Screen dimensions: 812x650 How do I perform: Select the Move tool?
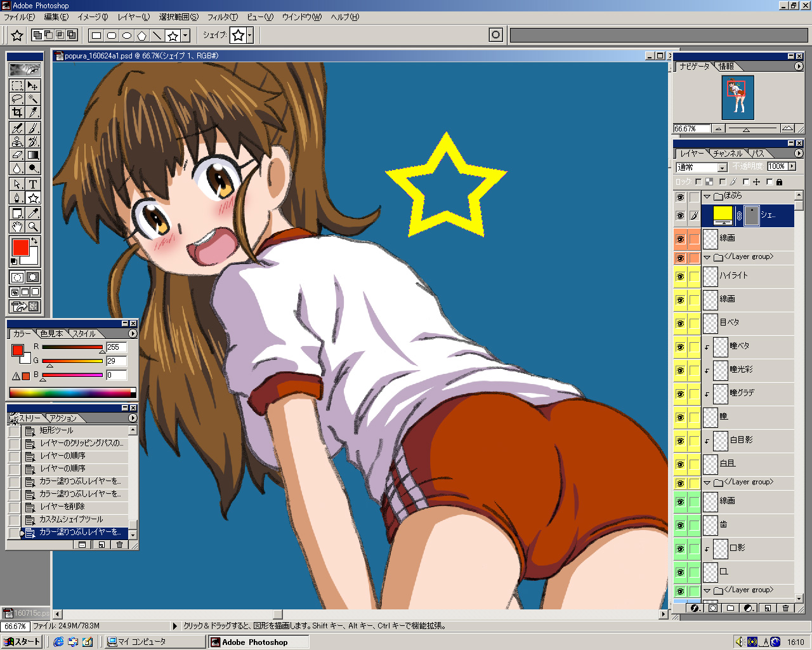coord(33,86)
